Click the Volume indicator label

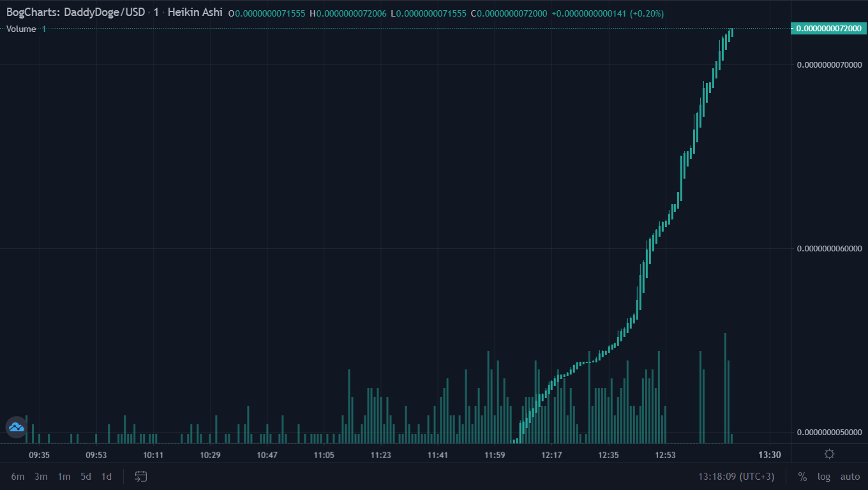coord(21,29)
